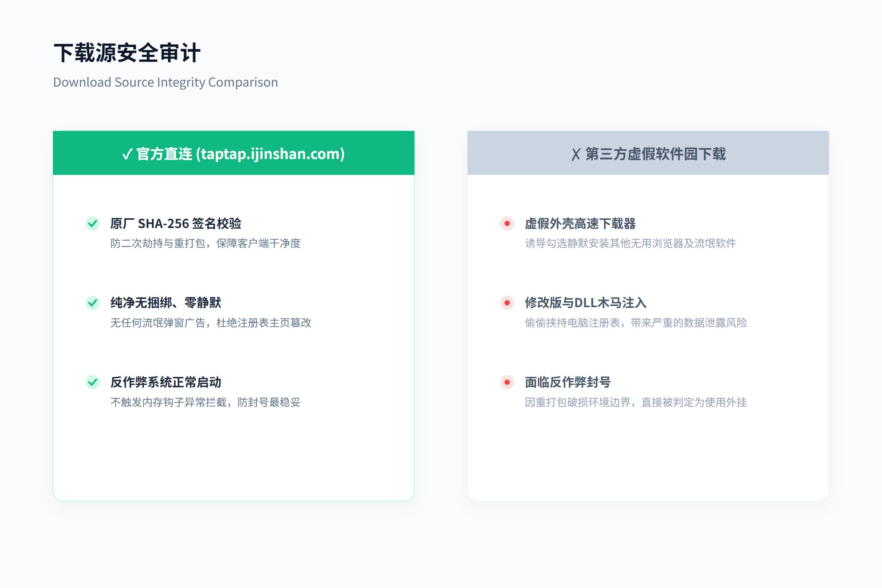Image resolution: width=882 pixels, height=588 pixels.
Task: Click the heading 面临反作弊封号
Action: tap(568, 382)
